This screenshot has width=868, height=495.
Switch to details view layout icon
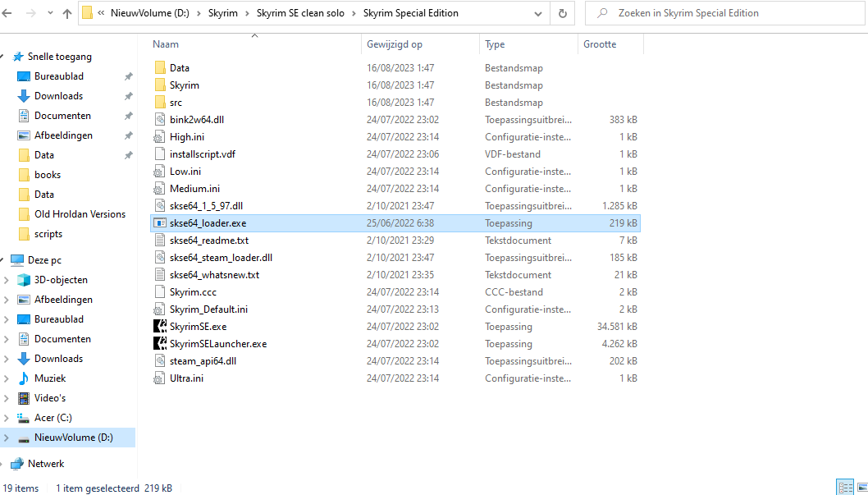[845, 488]
